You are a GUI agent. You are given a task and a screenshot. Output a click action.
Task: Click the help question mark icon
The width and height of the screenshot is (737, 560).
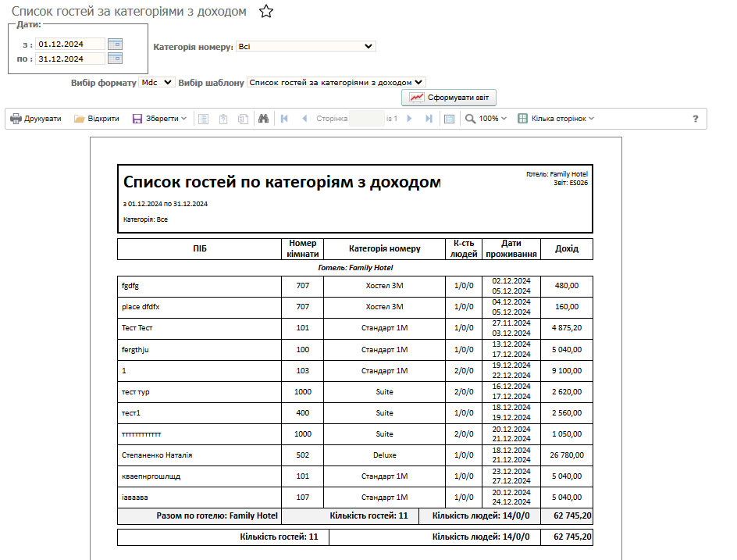[696, 119]
